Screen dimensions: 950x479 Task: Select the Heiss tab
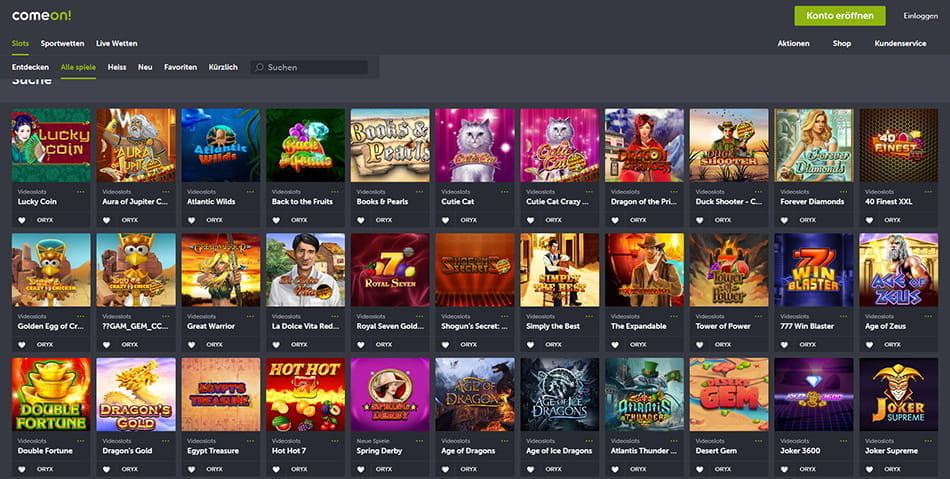(x=117, y=67)
